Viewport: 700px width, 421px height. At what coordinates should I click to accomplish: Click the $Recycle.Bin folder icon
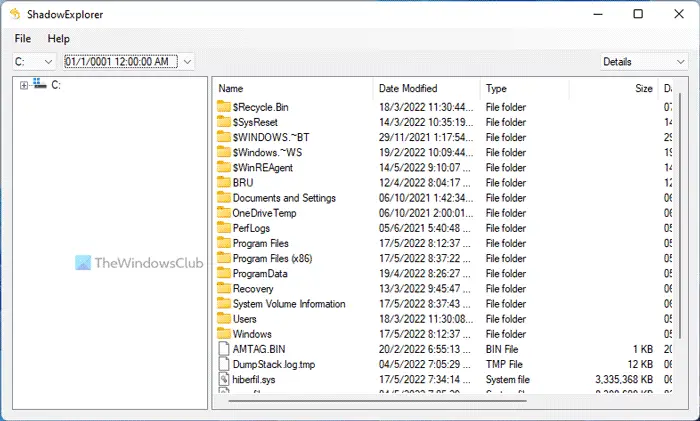[224, 107]
